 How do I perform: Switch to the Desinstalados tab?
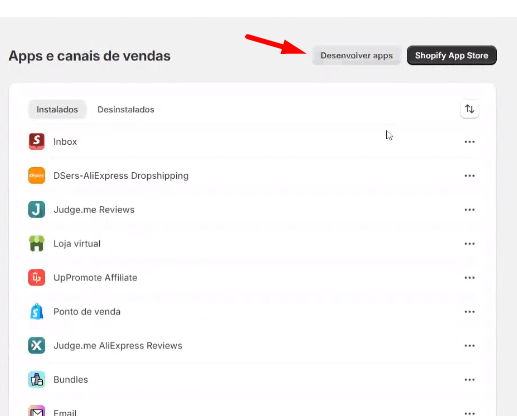click(x=126, y=109)
